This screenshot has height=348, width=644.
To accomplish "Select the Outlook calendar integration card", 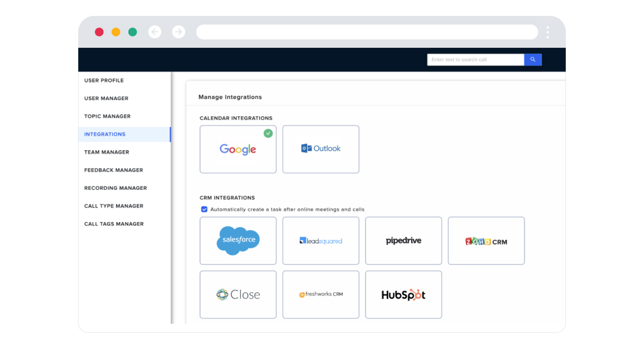I will pyautogui.click(x=321, y=149).
